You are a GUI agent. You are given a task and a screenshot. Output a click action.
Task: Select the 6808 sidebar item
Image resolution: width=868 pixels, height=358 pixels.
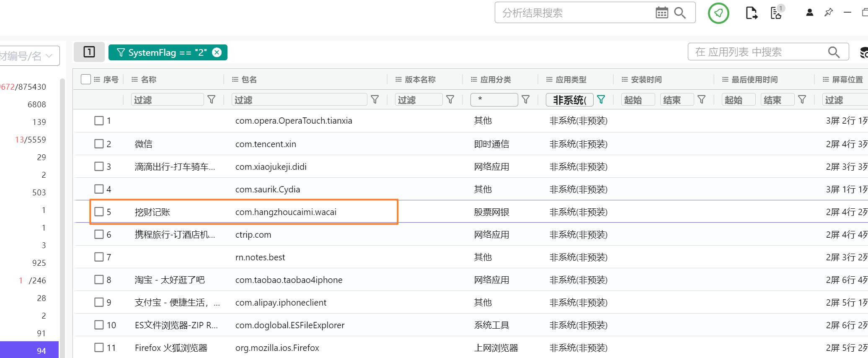point(36,104)
